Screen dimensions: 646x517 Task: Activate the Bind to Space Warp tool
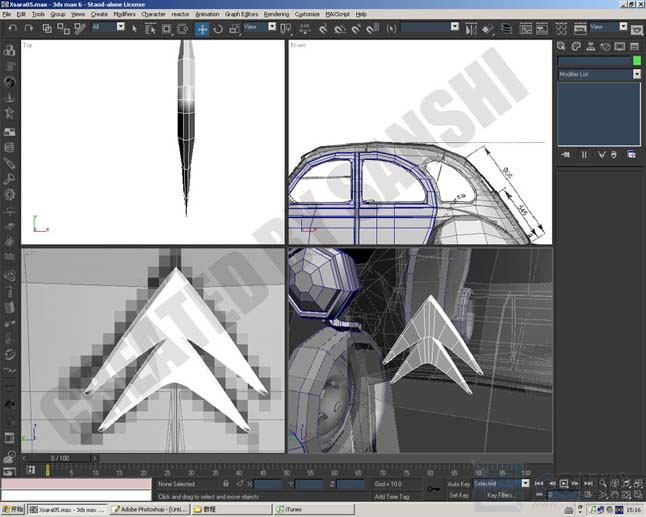(80, 28)
